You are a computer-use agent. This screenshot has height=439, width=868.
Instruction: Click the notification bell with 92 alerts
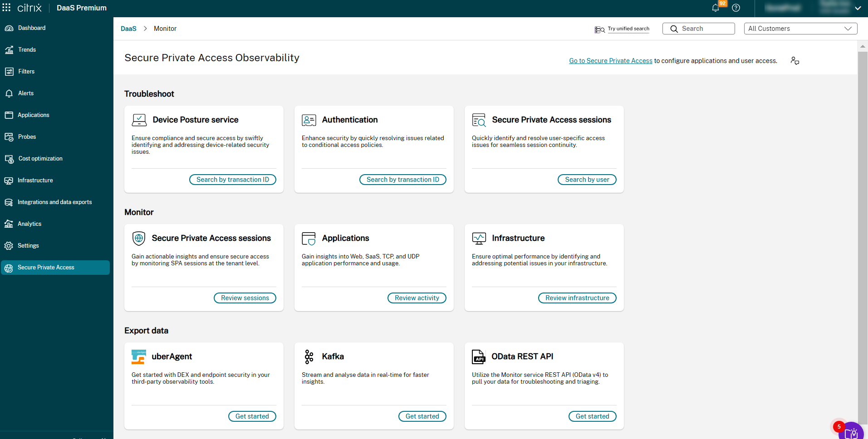tap(715, 8)
